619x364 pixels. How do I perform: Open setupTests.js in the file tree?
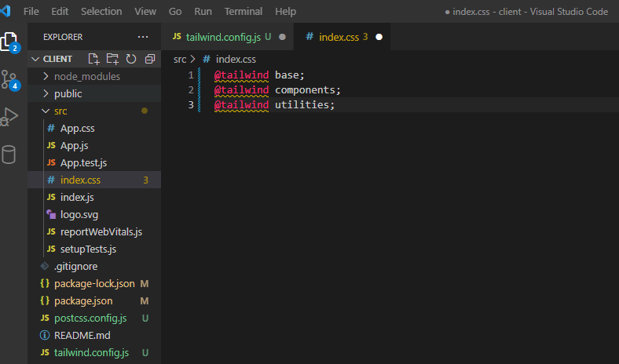pos(94,249)
